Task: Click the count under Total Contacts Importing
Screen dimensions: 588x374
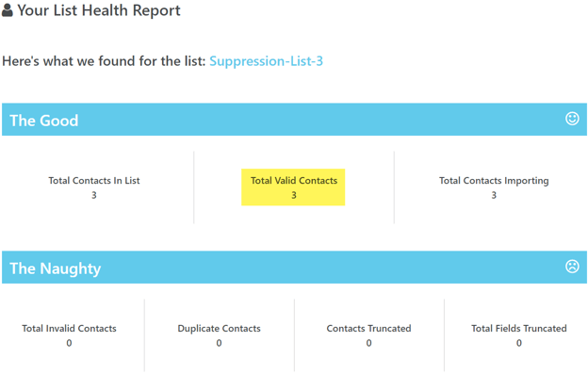Action: [x=494, y=195]
